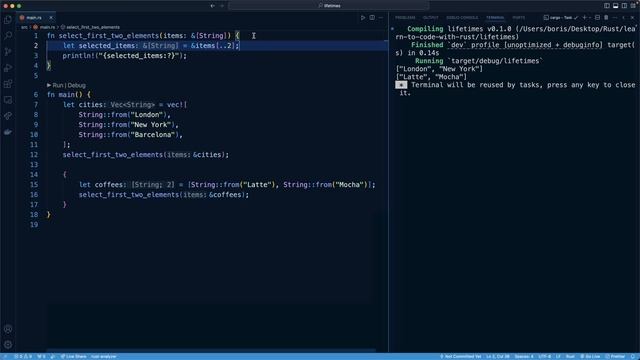Click Prettier status bar item
This screenshot has width=640, height=360.
(x=615, y=356)
